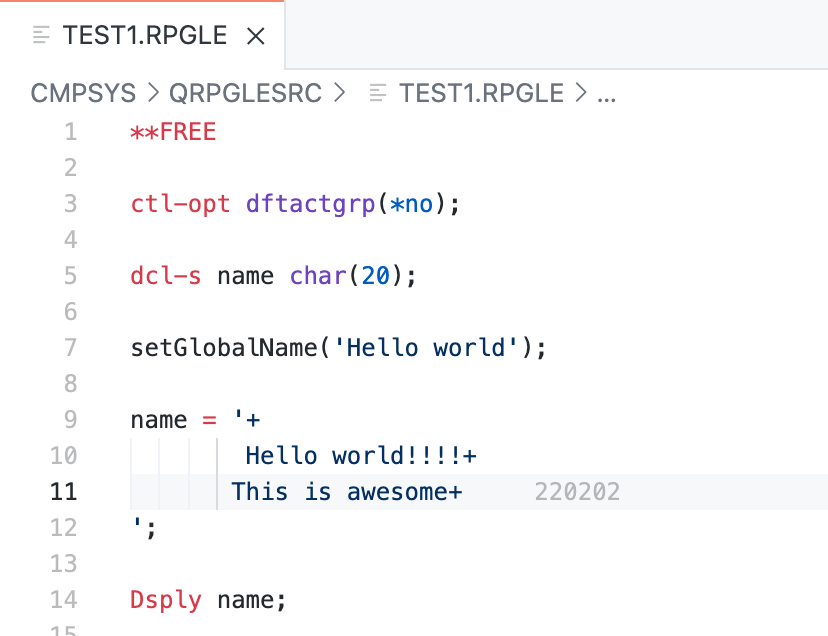Screen dimensions: 828x636
Task: Close the TEST1.RPGLE tab
Action: point(256,35)
